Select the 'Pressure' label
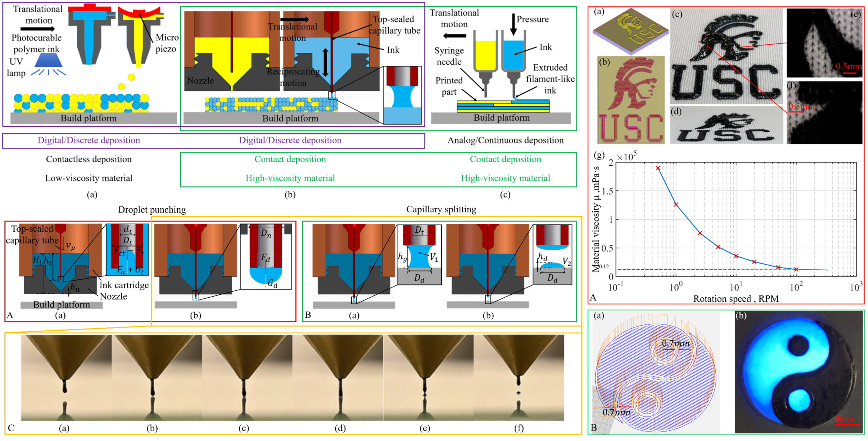This screenshot has height=441, width=868. coord(532,19)
